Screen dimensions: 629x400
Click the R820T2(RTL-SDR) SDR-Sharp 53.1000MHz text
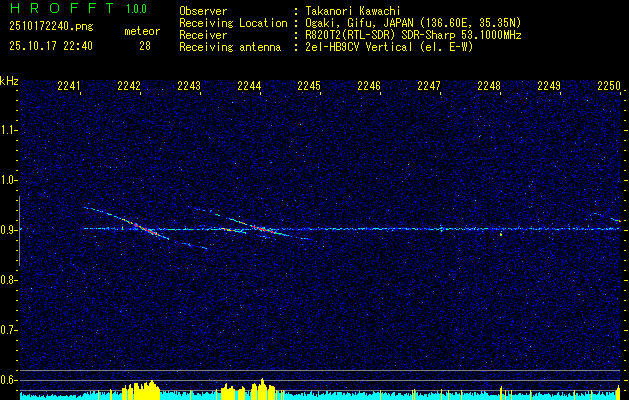413,35
